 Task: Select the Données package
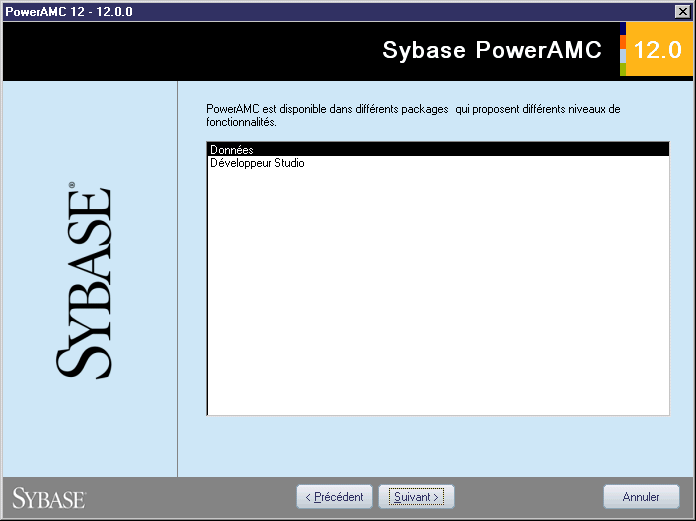pyautogui.click(x=438, y=150)
